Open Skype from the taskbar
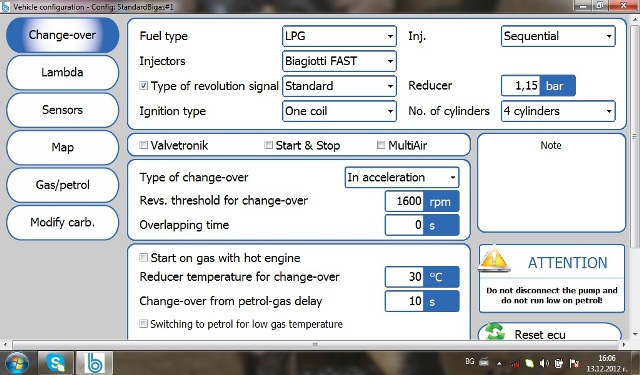The height and width of the screenshot is (375, 640). (x=56, y=362)
